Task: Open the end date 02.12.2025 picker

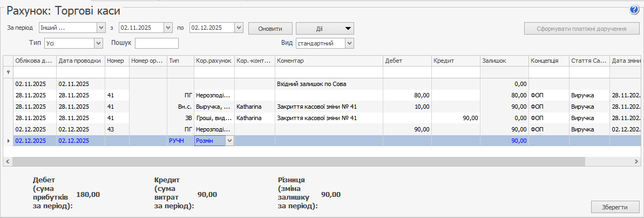Action: click(x=239, y=28)
